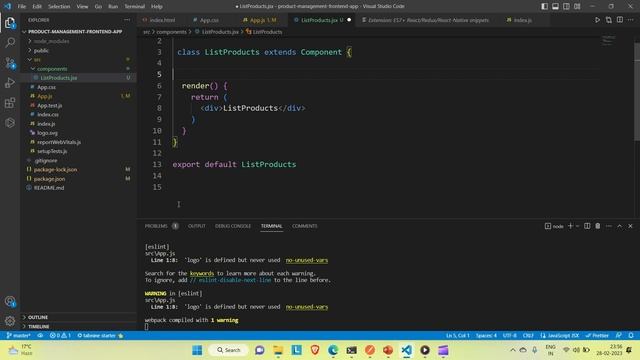Click the Run Code play icon
The image size is (640, 360).
(x=597, y=20)
